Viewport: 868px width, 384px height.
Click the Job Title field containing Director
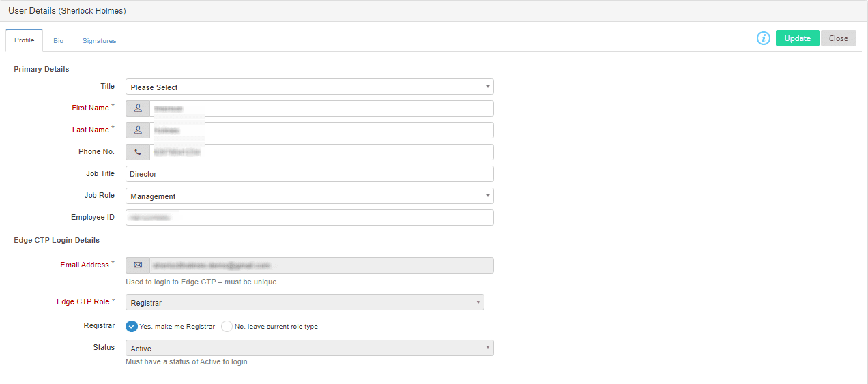point(310,174)
